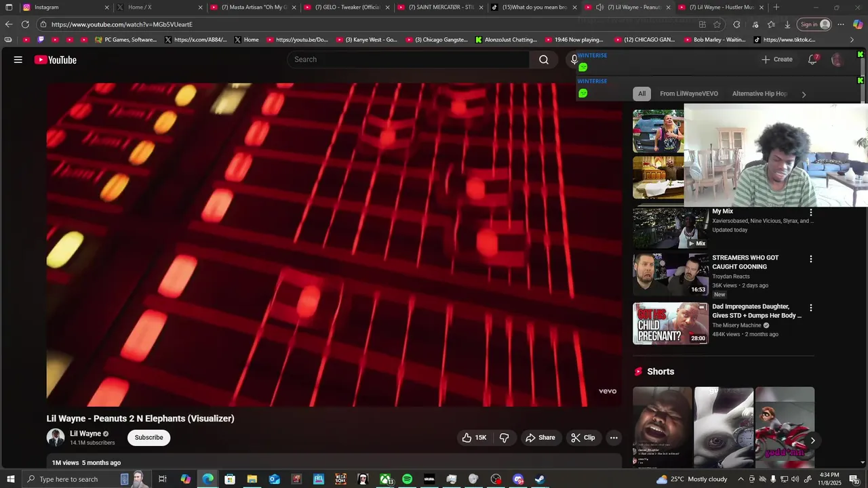
Task: Open Twitch bookmark icon
Action: 41,40
